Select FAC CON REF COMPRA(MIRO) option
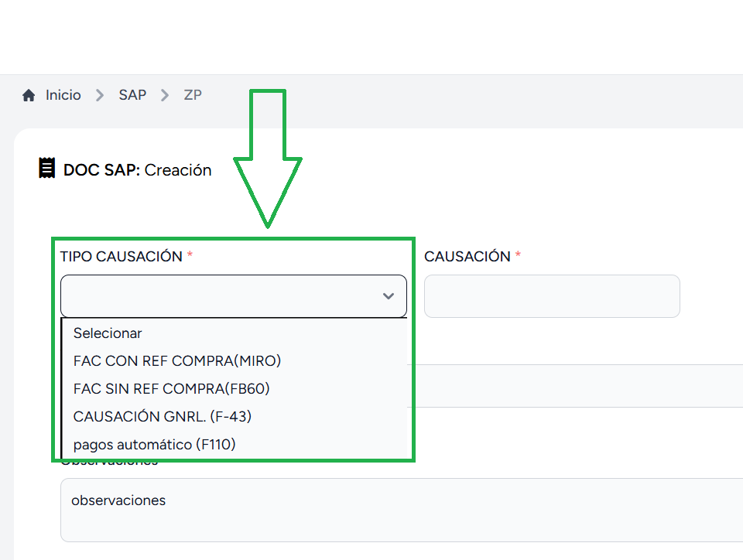 177,360
